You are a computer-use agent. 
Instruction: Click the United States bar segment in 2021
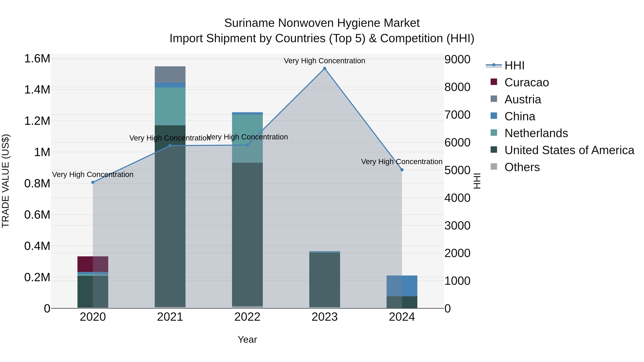tap(170, 216)
